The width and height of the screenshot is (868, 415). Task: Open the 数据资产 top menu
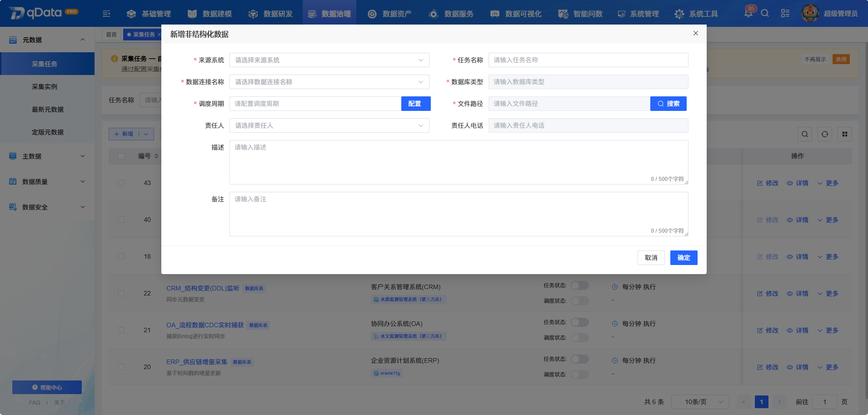(390, 14)
